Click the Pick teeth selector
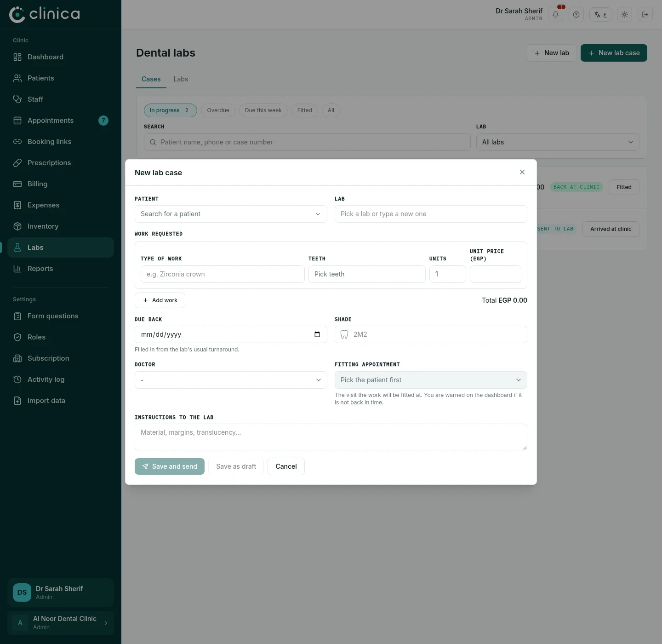The image size is (662, 644). coord(367,274)
